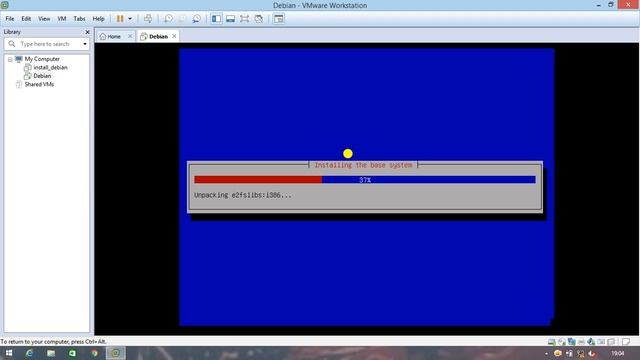Viewport: 640px width, 360px height.
Task: Click the stacked-windows device icon before the message log
Action: 611,342
